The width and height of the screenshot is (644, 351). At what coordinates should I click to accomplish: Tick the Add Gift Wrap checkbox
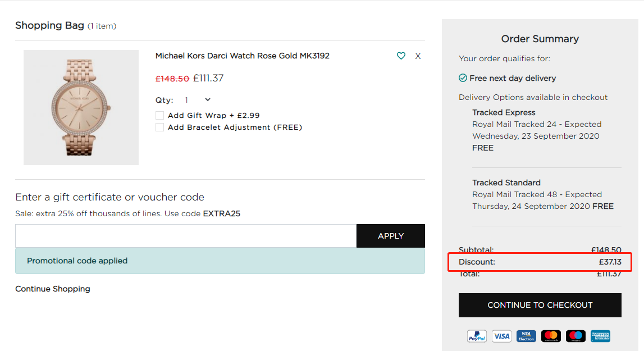click(x=160, y=116)
